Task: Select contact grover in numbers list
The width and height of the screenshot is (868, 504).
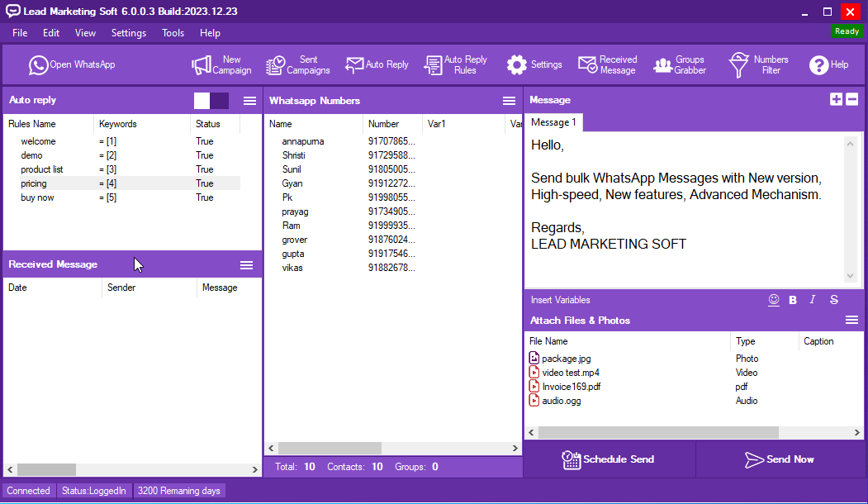Action: (x=295, y=240)
